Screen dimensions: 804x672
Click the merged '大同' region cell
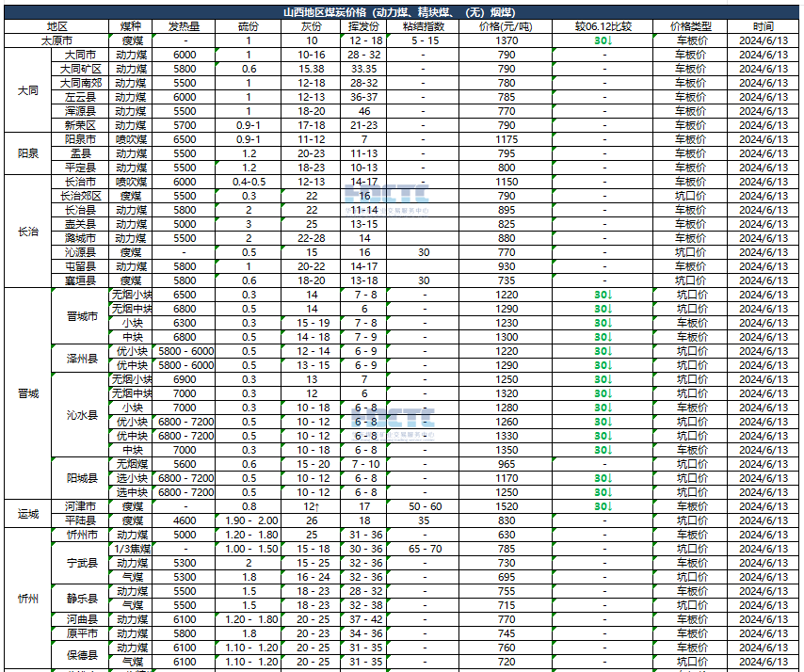27,90
